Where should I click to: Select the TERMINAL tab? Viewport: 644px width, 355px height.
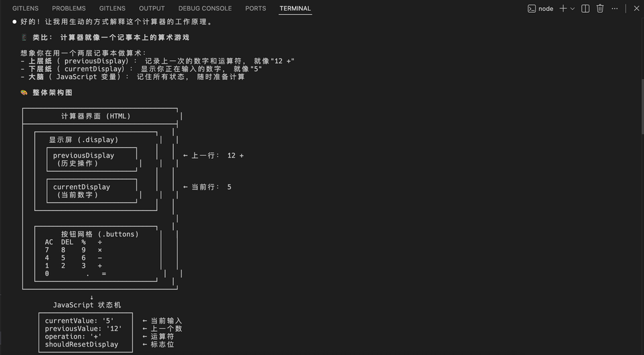click(x=295, y=8)
